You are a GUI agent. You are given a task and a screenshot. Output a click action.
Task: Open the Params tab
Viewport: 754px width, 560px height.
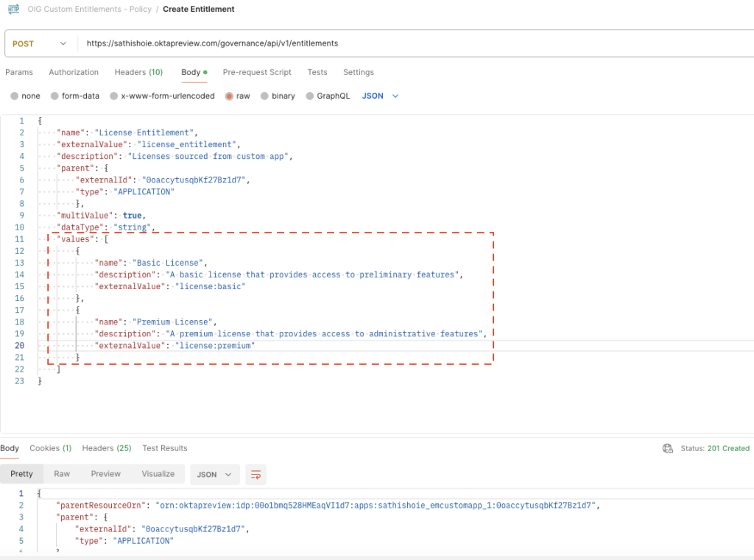click(x=19, y=72)
